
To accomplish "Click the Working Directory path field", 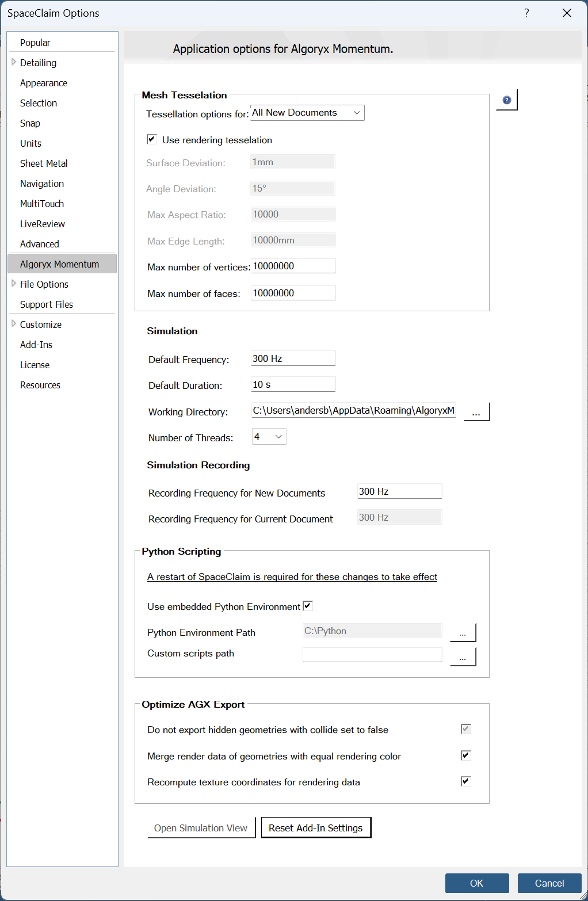I will pyautogui.click(x=353, y=410).
